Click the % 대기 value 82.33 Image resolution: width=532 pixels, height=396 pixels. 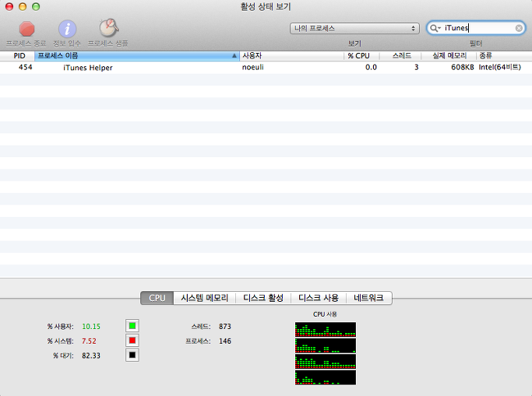pos(91,356)
